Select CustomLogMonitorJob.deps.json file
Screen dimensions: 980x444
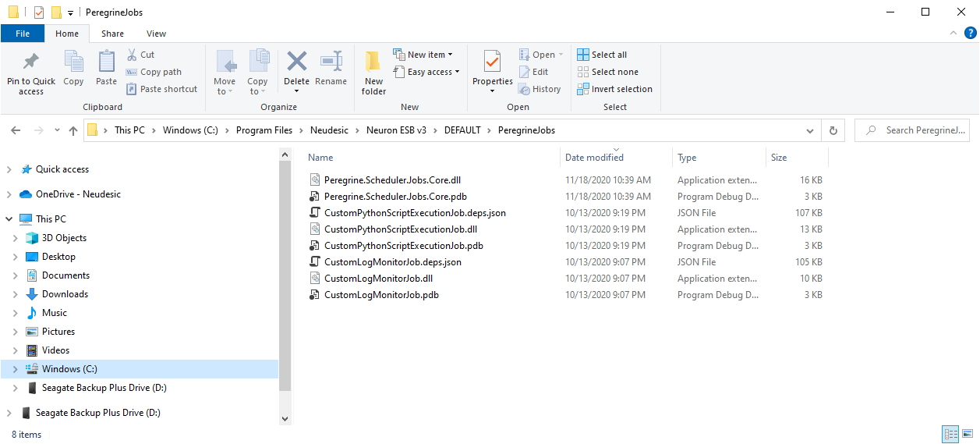393,262
